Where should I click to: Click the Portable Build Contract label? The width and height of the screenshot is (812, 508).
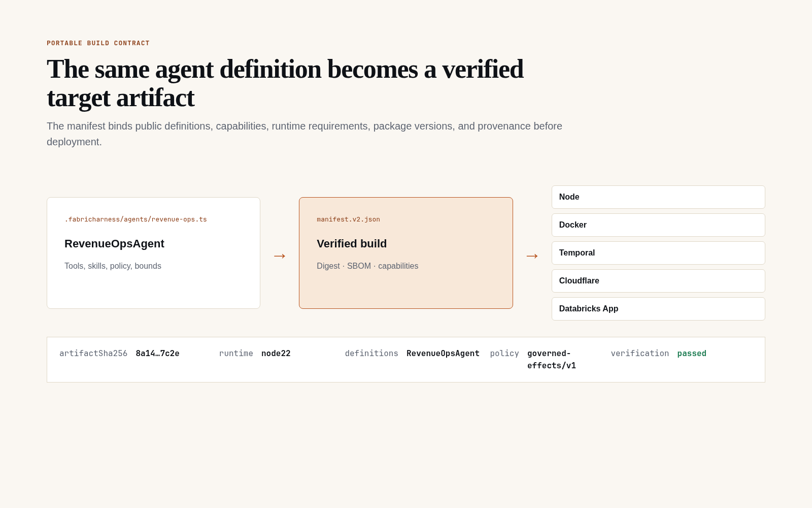click(98, 43)
